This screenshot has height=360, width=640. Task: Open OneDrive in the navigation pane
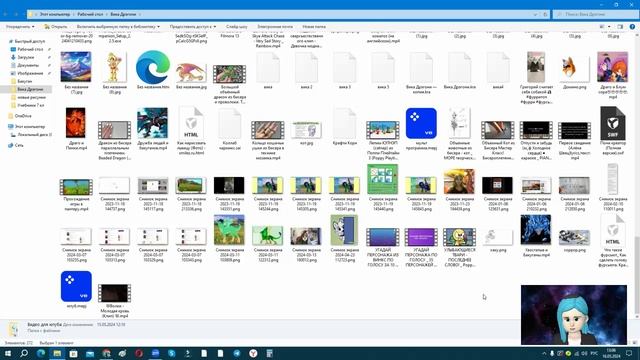(23, 116)
